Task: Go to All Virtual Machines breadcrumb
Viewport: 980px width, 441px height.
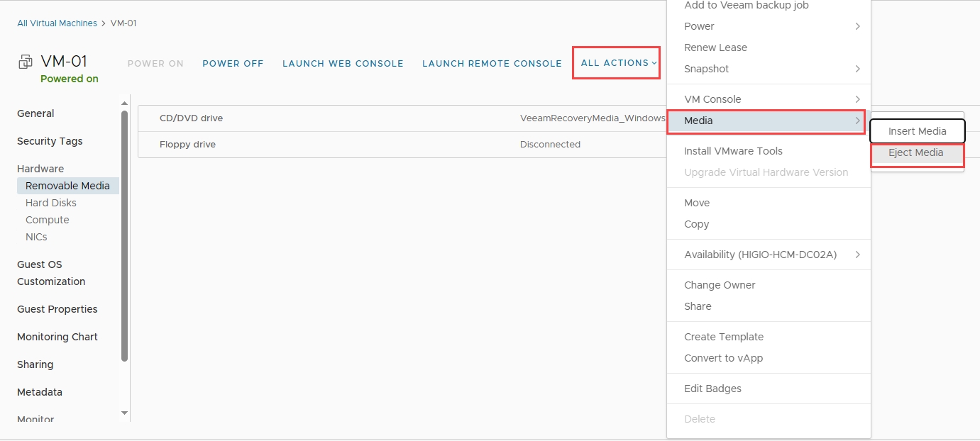Action: (x=57, y=23)
